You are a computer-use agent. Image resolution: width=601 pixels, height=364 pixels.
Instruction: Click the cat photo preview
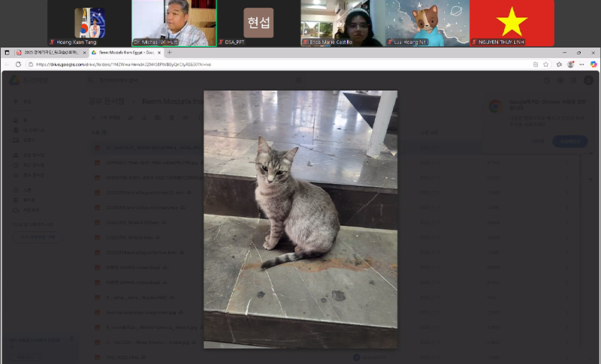pos(300,219)
